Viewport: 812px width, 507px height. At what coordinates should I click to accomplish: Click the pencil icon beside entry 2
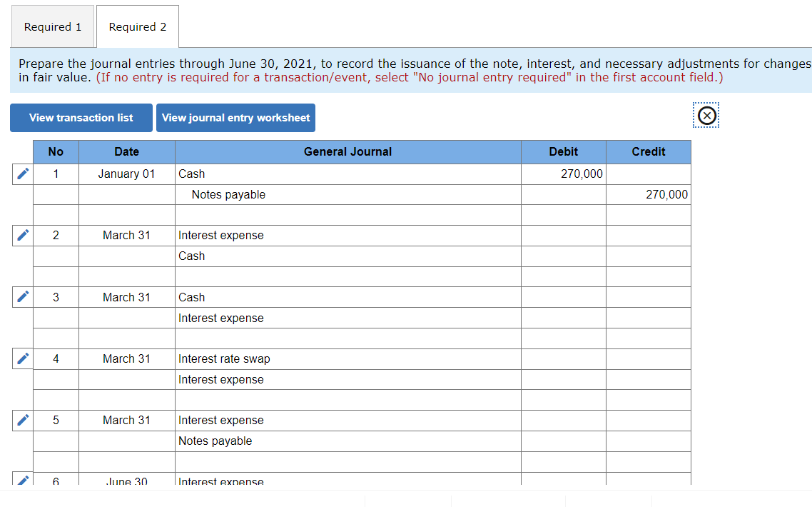click(22, 235)
